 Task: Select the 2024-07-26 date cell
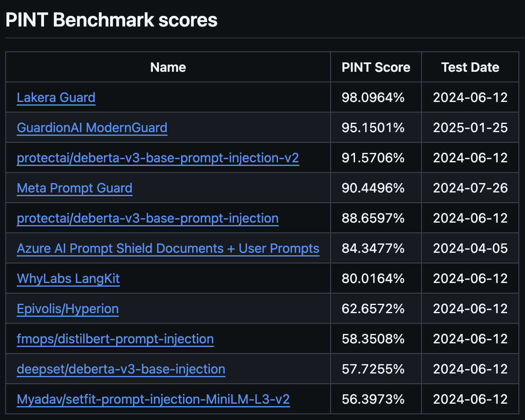click(470, 188)
